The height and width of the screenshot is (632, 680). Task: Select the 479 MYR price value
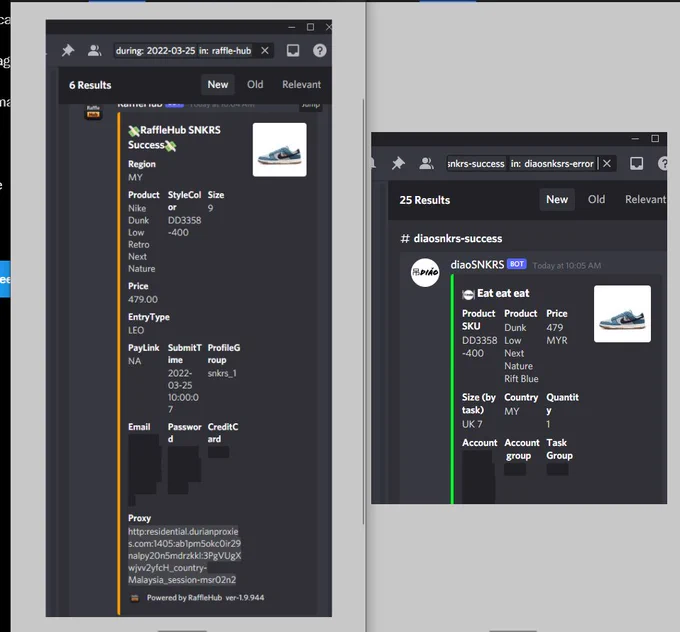click(557, 334)
